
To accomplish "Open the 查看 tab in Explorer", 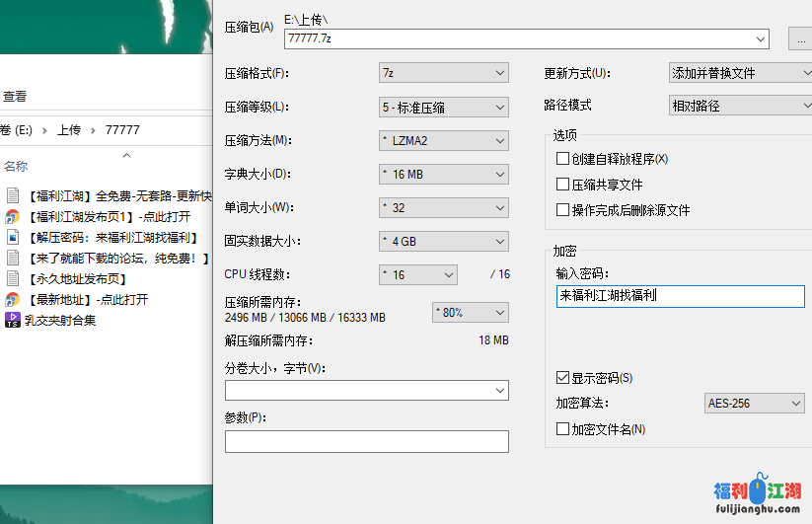I will (15, 97).
